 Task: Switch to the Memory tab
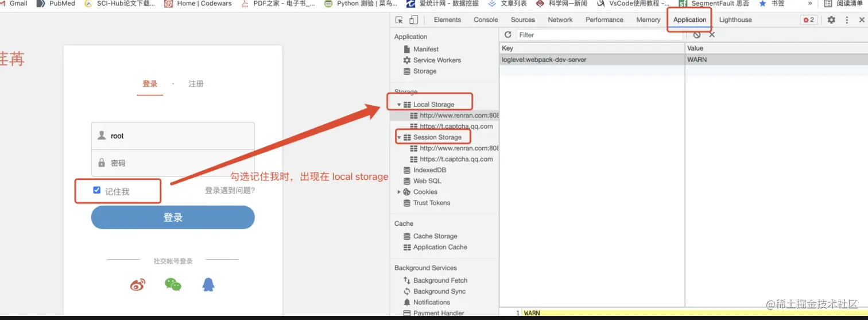pyautogui.click(x=648, y=20)
